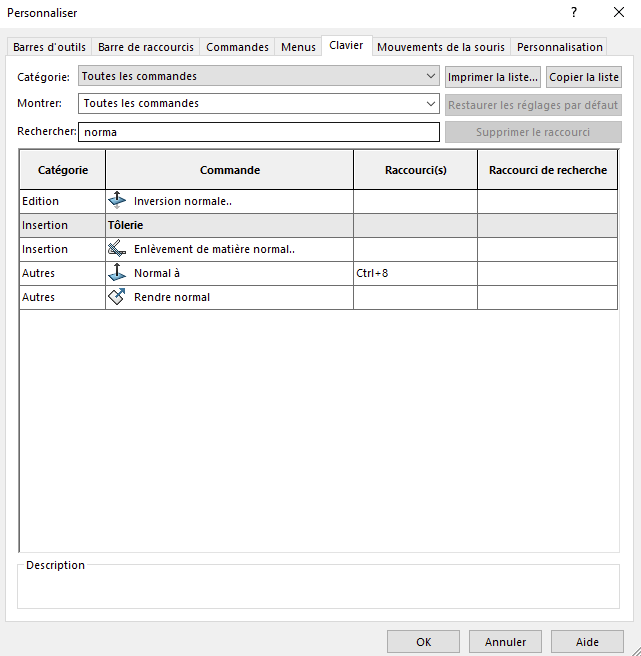Click Supprimer le raccourci button
The image size is (641, 656).
[x=533, y=132]
